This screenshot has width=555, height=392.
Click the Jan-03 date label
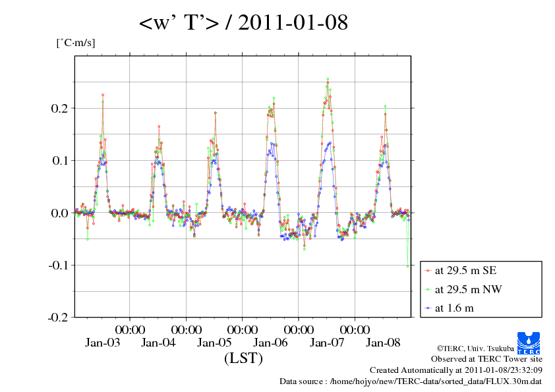pos(102,343)
